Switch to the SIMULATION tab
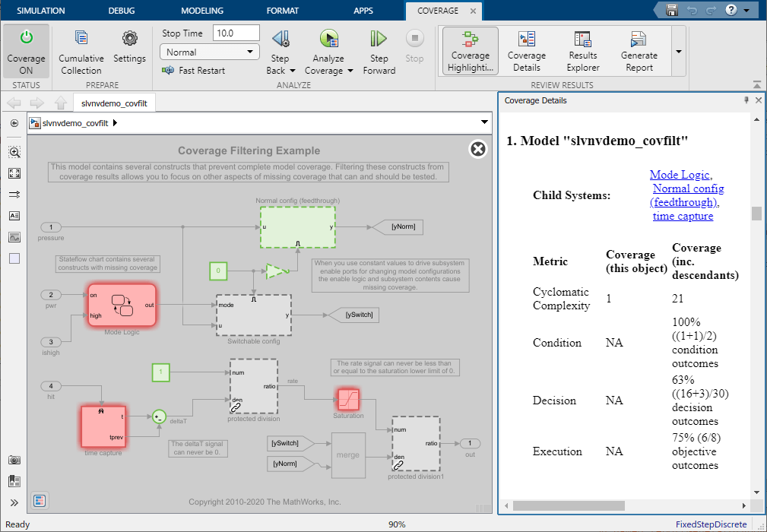 (41, 11)
